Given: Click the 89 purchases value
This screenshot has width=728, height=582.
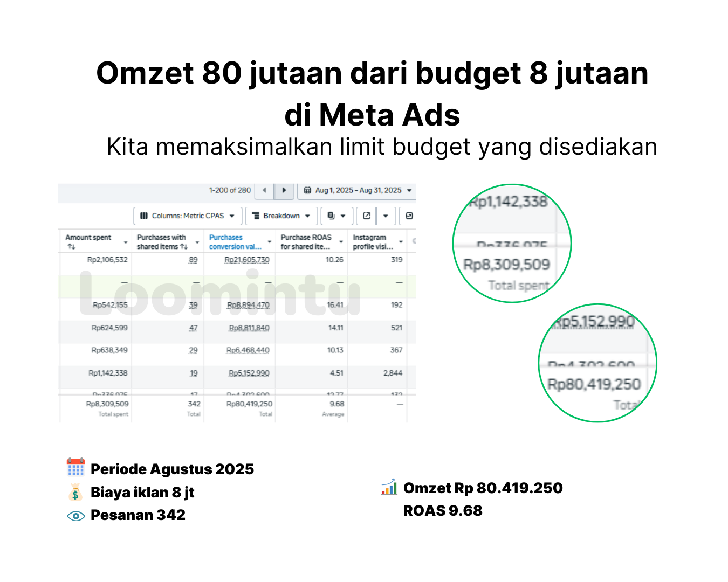Looking at the screenshot, I should click(193, 260).
